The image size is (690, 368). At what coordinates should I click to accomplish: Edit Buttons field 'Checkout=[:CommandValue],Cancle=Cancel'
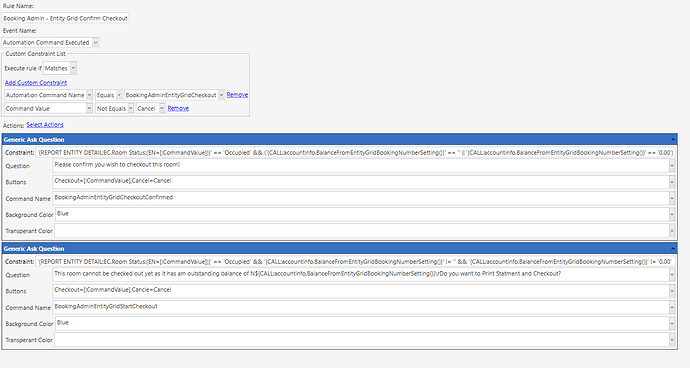360,291
